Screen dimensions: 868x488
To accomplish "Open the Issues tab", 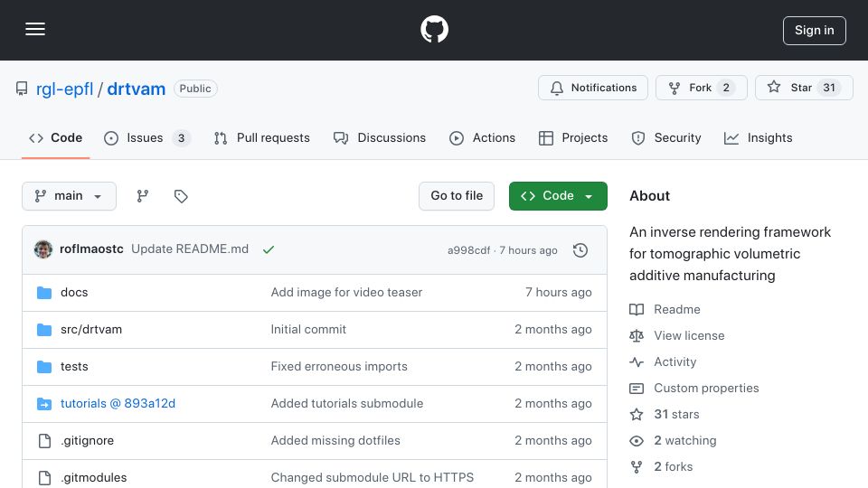I will [x=147, y=137].
